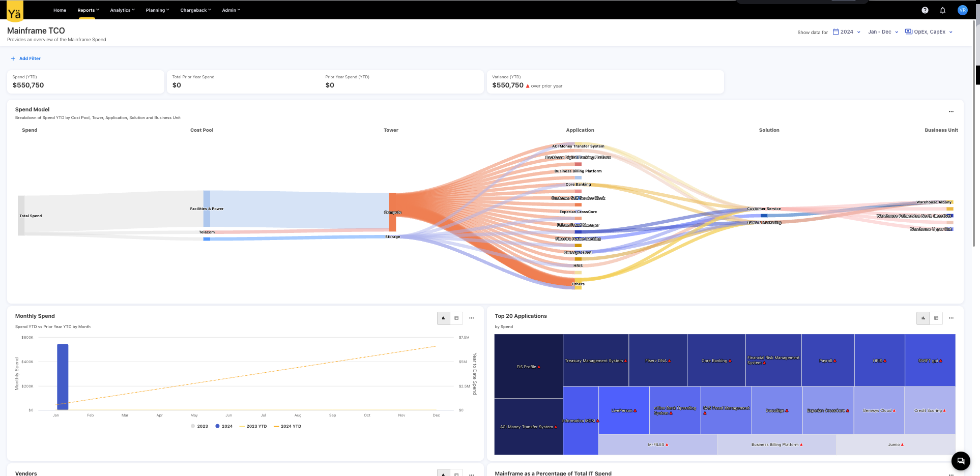Open the Analytics menu
The image size is (980, 476).
click(122, 10)
